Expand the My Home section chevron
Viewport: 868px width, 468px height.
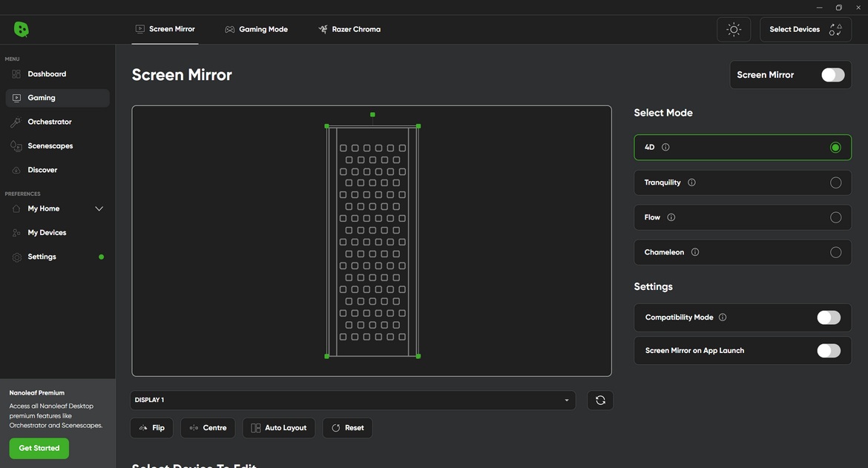99,208
